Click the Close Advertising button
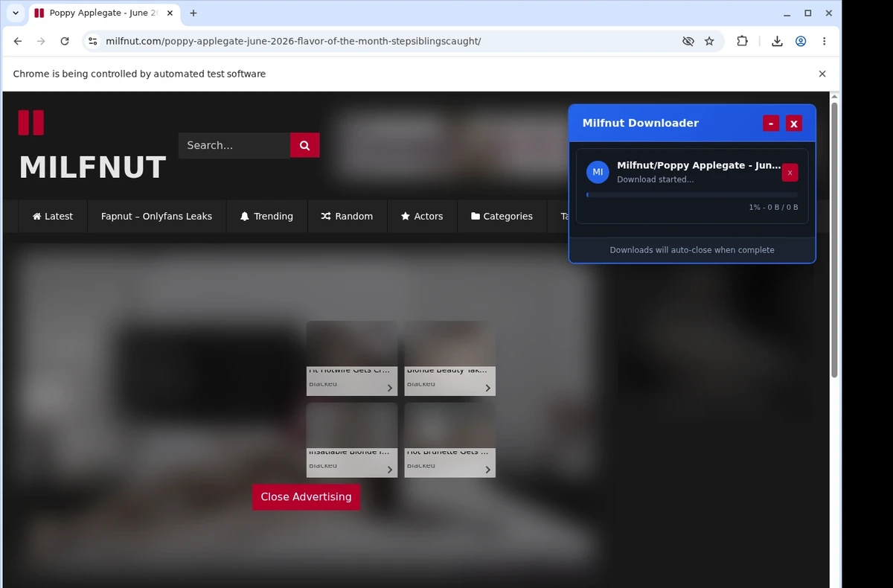The image size is (893, 588). (x=306, y=497)
